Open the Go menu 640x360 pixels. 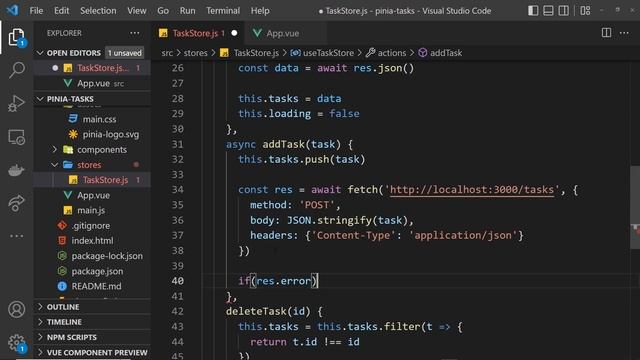(x=163, y=11)
